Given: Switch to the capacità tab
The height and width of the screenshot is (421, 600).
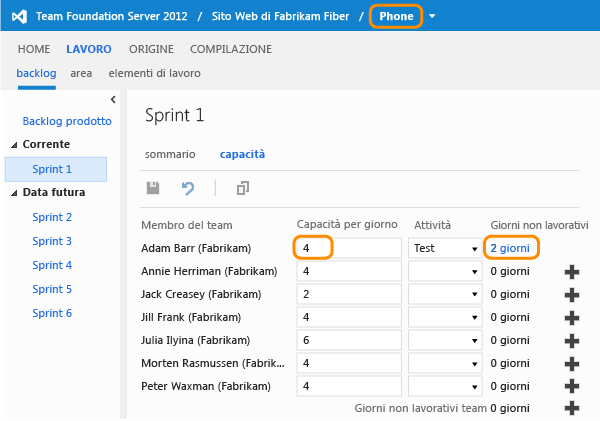Looking at the screenshot, I should pos(242,154).
